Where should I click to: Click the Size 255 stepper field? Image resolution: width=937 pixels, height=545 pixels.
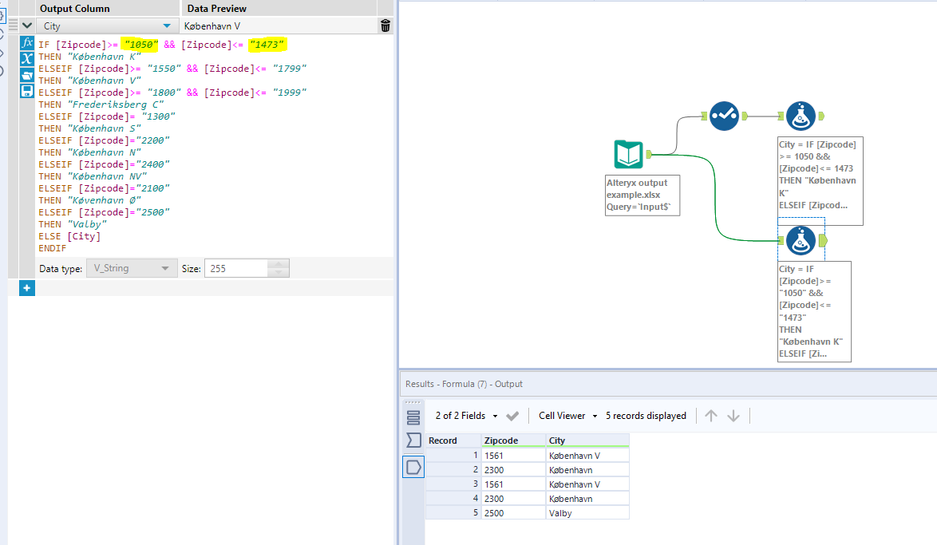pyautogui.click(x=237, y=268)
